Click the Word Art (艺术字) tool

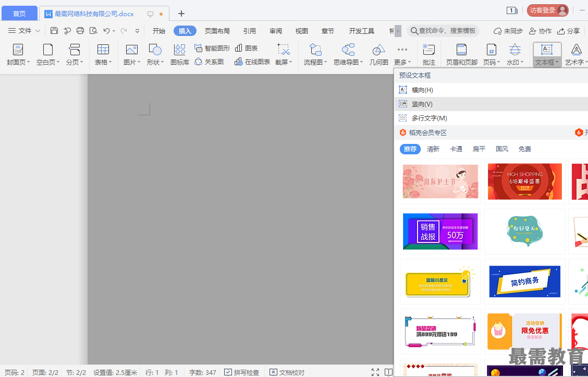(x=577, y=54)
